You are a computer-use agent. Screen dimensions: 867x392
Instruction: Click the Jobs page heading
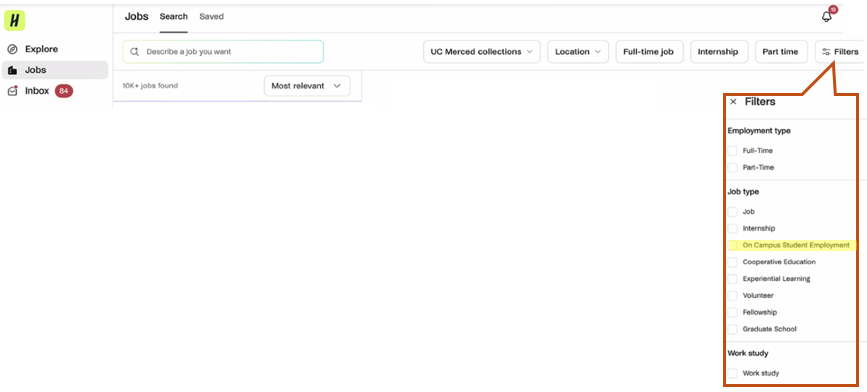tap(137, 17)
